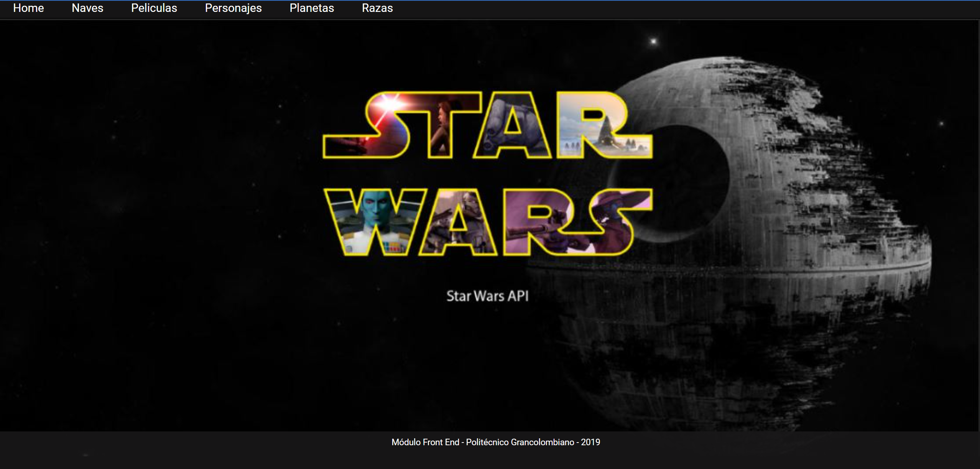The height and width of the screenshot is (469, 980).
Task: Open the Naves section
Action: coord(87,8)
